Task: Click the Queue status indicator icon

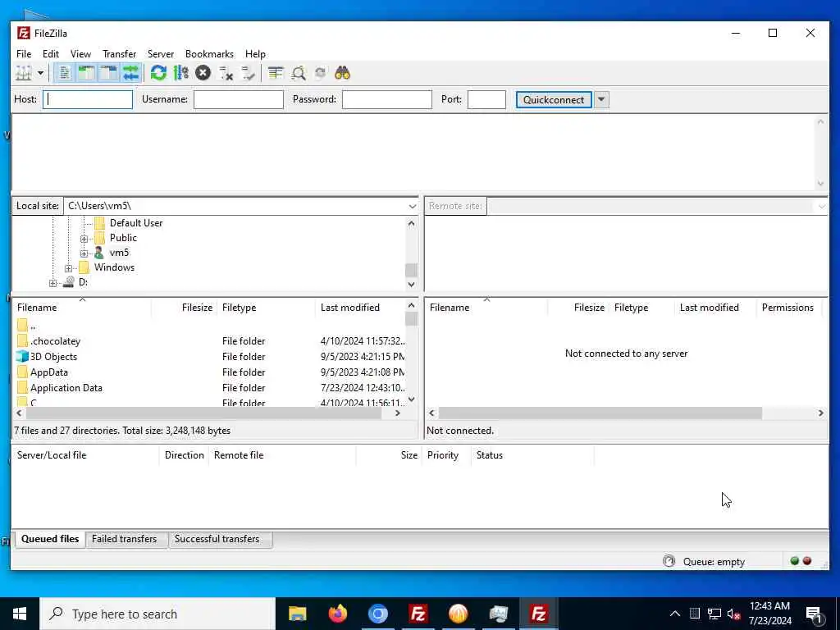Action: pyautogui.click(x=669, y=561)
